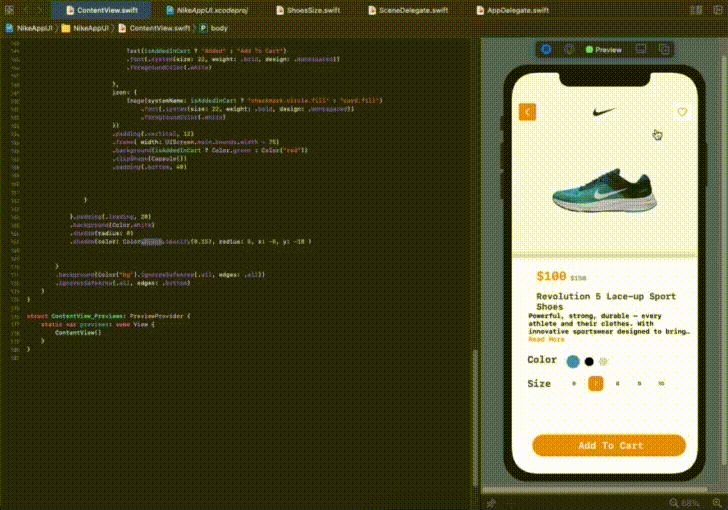Open the body property breadcrumb

(x=214, y=28)
